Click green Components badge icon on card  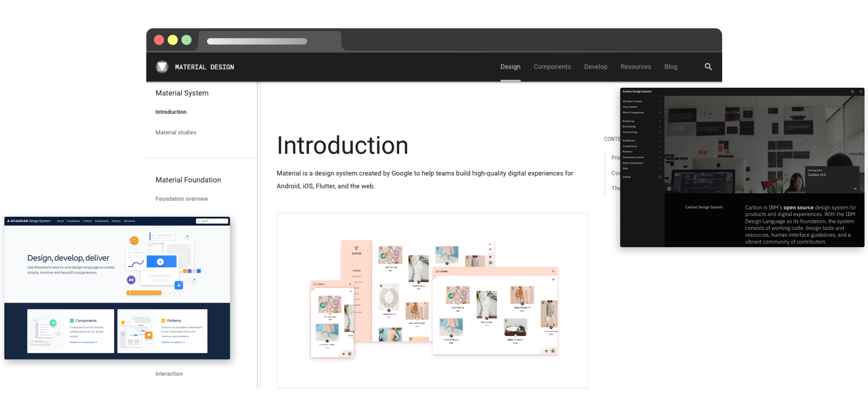(72, 321)
